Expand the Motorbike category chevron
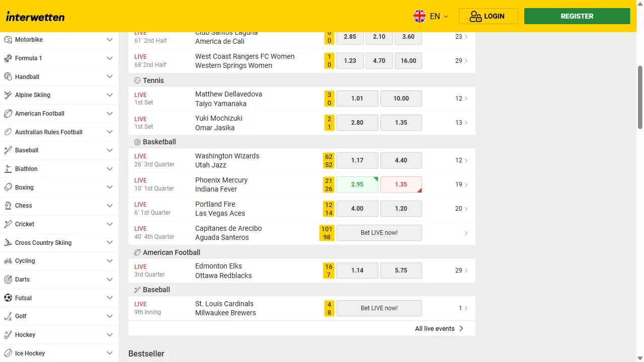The width and height of the screenshot is (644, 362). pyautogui.click(x=110, y=40)
